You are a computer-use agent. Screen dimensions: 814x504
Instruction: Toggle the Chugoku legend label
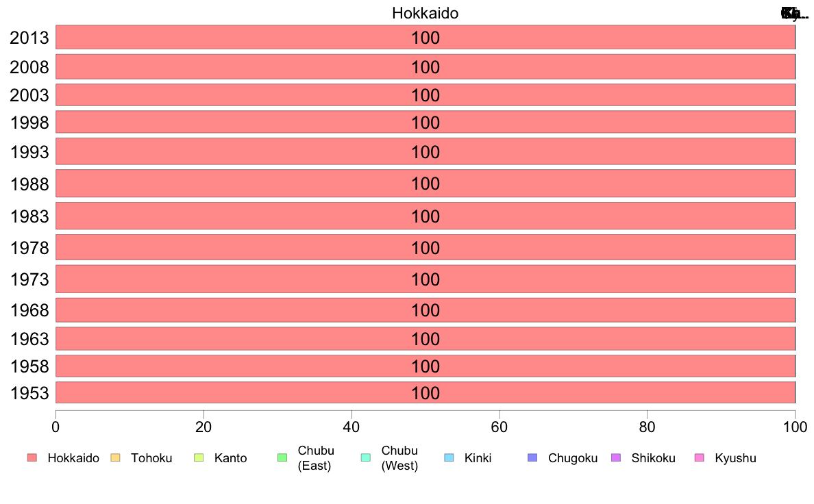coord(573,458)
